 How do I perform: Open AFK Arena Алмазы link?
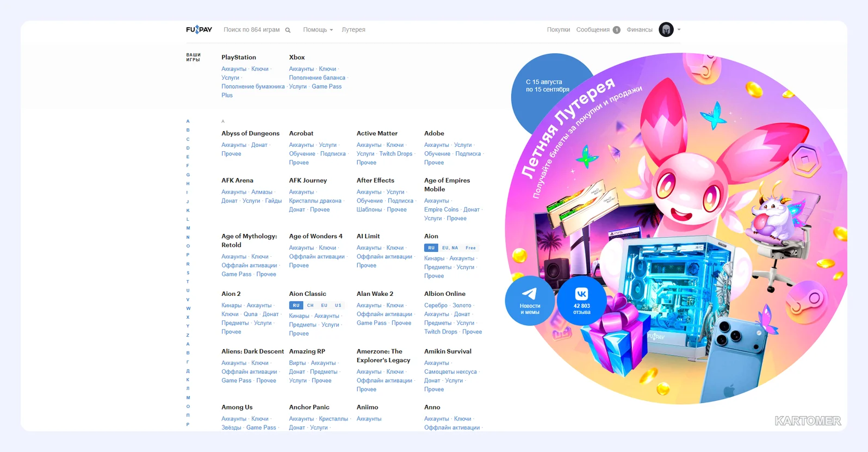pyautogui.click(x=262, y=192)
